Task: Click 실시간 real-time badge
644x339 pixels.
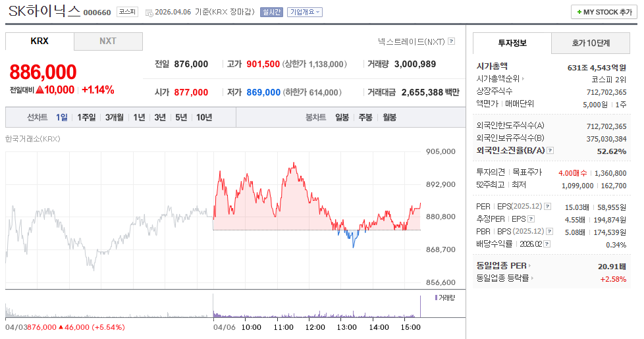Action: coord(271,13)
